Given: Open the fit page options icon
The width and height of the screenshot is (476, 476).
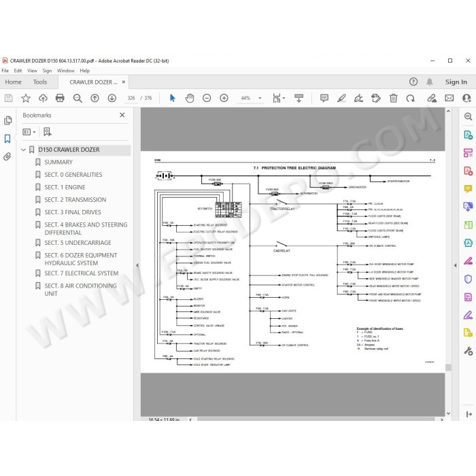Looking at the screenshot, I should [278, 98].
